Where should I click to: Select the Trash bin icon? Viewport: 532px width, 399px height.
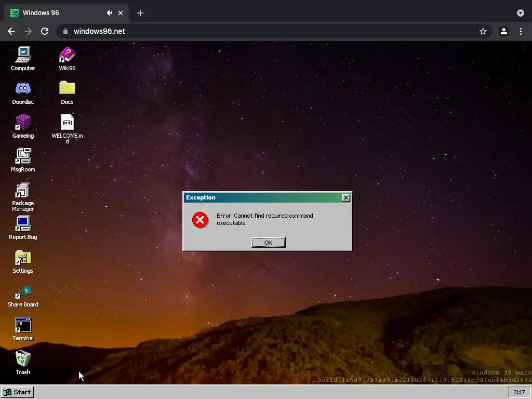(x=23, y=362)
